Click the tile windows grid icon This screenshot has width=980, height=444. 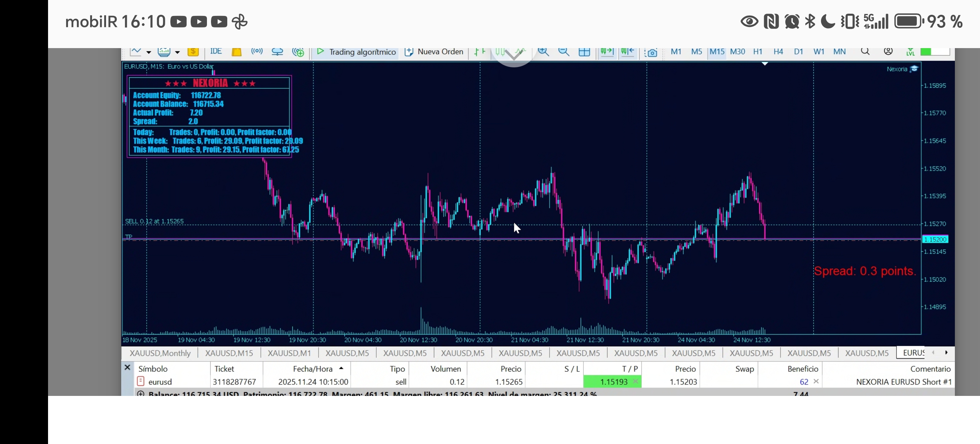coord(584,52)
